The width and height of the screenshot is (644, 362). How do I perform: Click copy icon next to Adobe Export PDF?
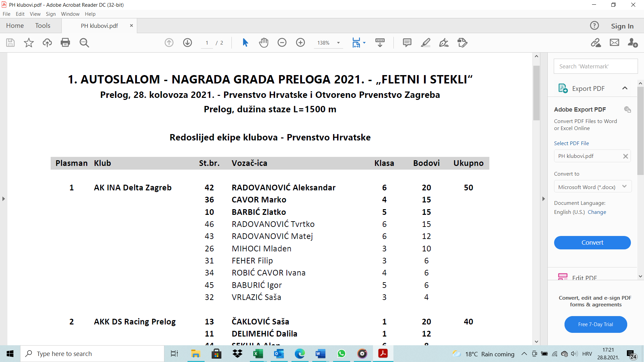628,110
